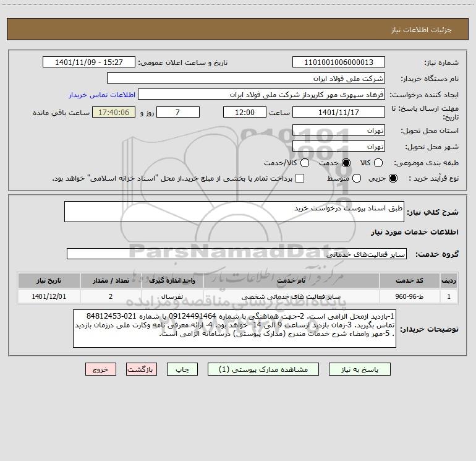The width and height of the screenshot is (476, 461).
Task: Click the کد خدمت column header
Action: (409, 280)
